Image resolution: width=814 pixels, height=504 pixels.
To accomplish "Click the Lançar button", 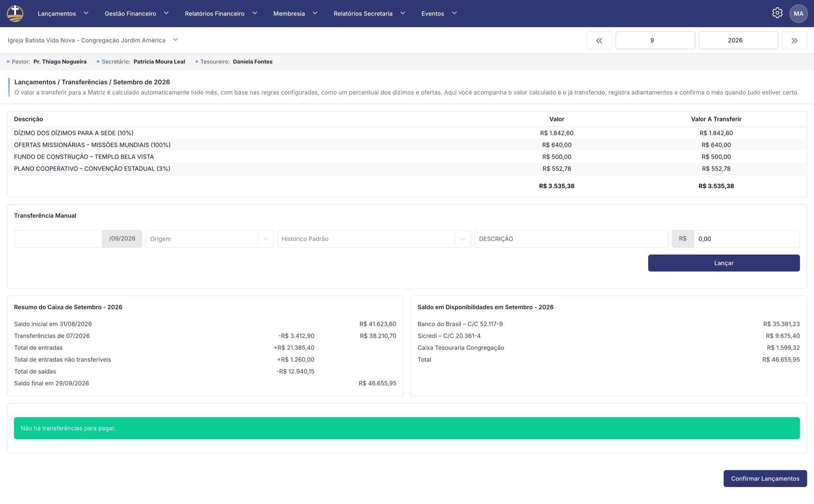I will coord(724,263).
